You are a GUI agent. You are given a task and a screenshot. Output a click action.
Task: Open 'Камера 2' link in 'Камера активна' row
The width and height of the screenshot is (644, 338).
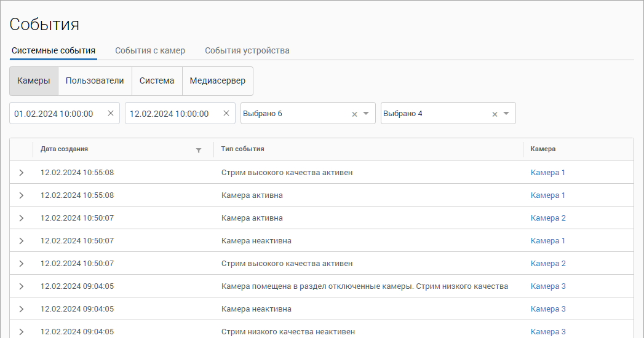coord(548,218)
